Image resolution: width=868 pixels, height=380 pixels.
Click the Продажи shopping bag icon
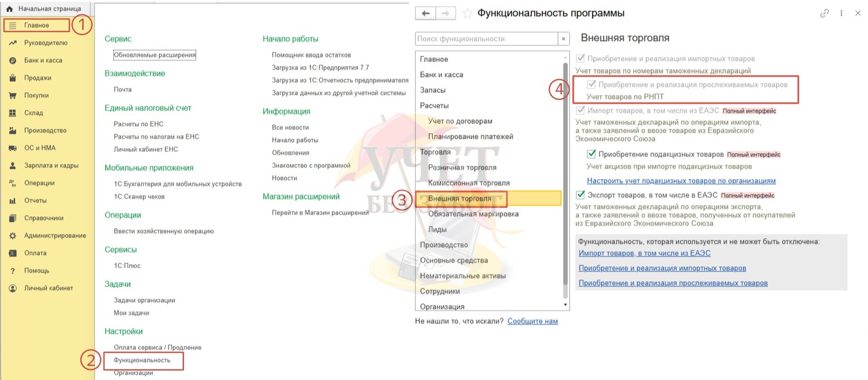coord(13,78)
